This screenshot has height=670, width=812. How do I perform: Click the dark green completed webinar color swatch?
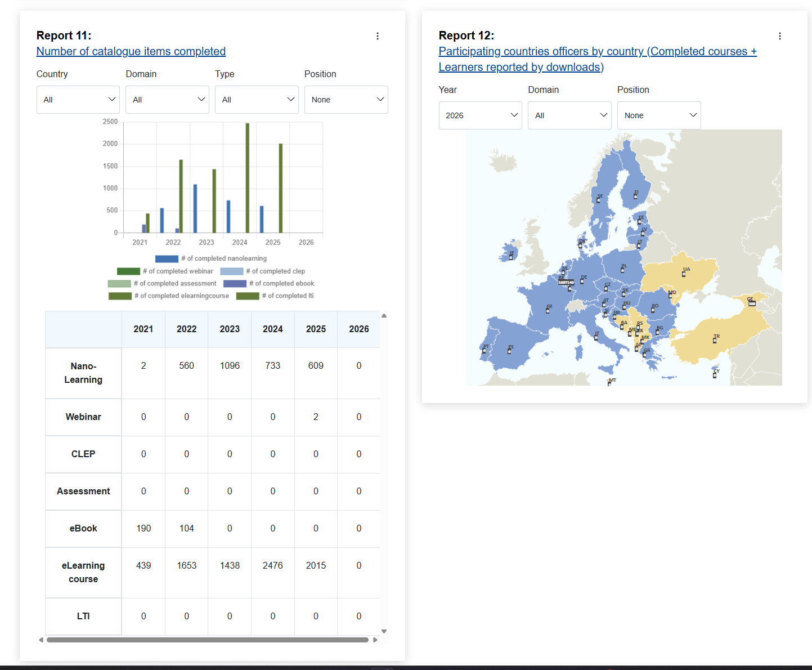coord(128,271)
